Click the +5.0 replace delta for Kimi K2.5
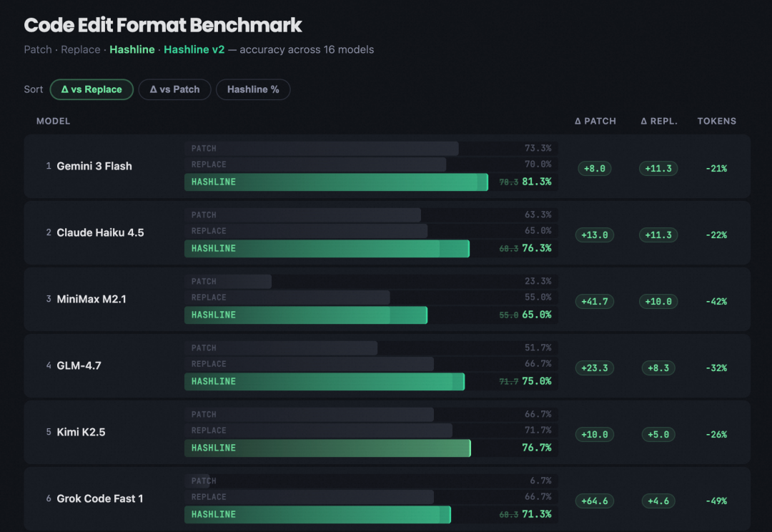772x532 pixels. (658, 435)
